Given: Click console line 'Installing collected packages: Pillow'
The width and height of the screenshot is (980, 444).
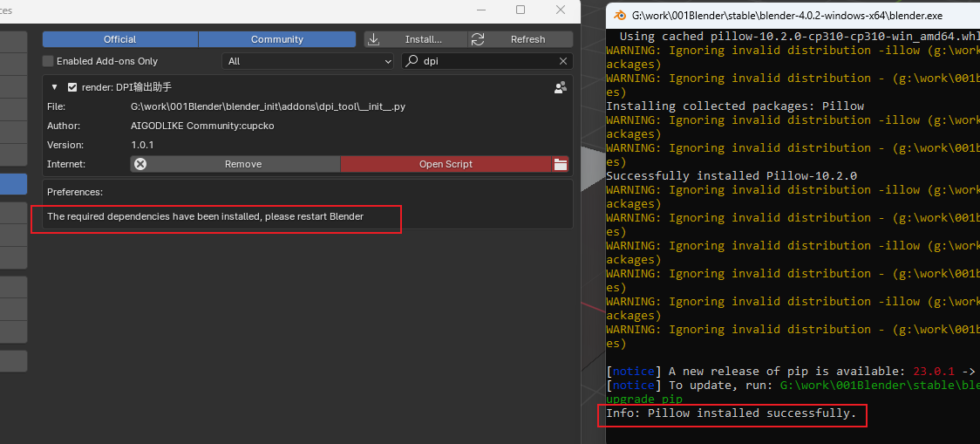Looking at the screenshot, I should point(735,106).
